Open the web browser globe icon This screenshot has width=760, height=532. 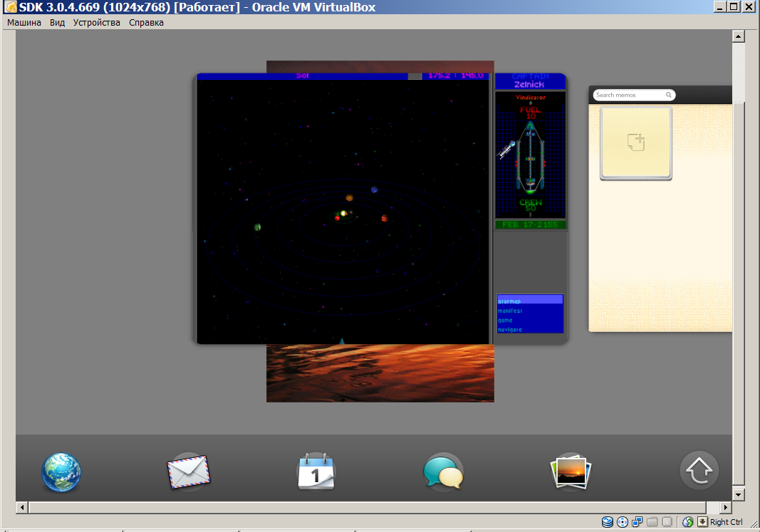point(61,472)
